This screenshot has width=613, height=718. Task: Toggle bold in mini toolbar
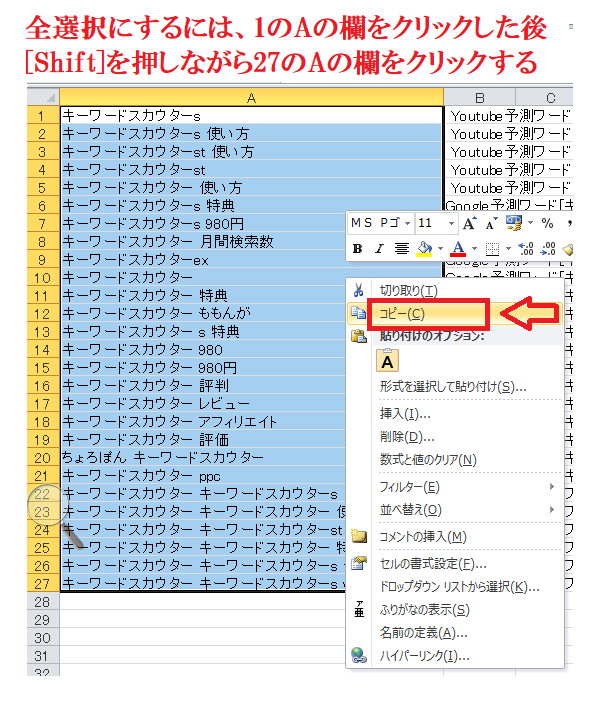[358, 249]
